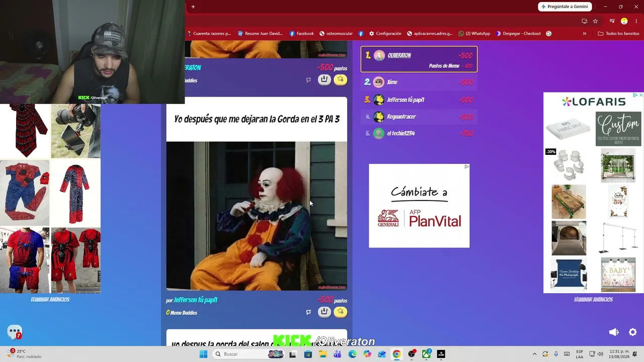Download the OLIVERATON meme card
The height and width of the screenshot is (362, 644).
(x=325, y=80)
